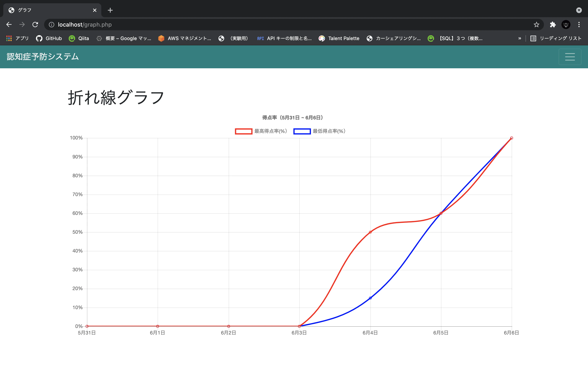Reload the graph.php page
The width and height of the screenshot is (588, 368).
pyautogui.click(x=35, y=25)
